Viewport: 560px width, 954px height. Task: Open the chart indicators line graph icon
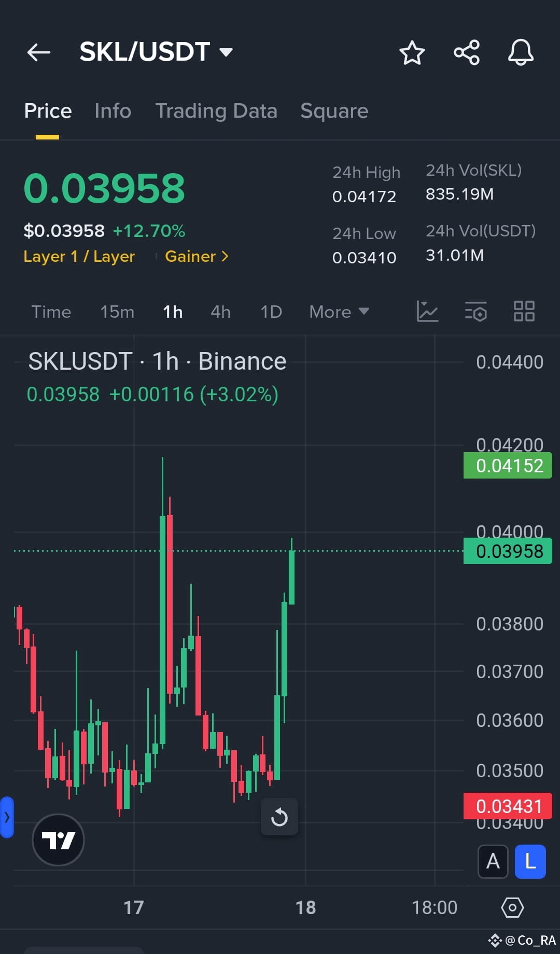pyautogui.click(x=427, y=312)
